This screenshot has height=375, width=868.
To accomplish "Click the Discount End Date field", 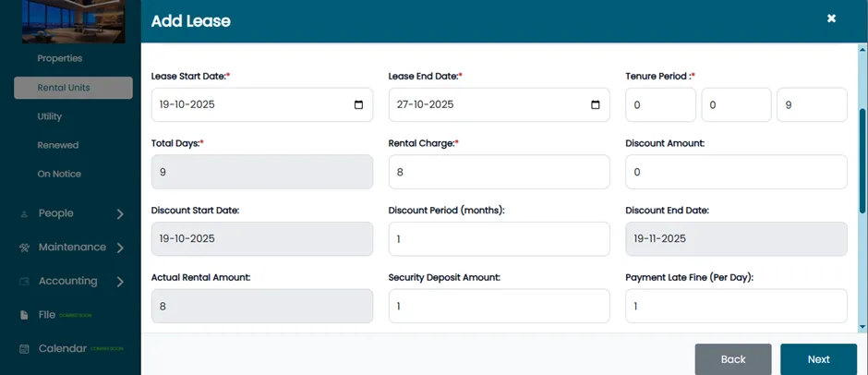I will [736, 238].
